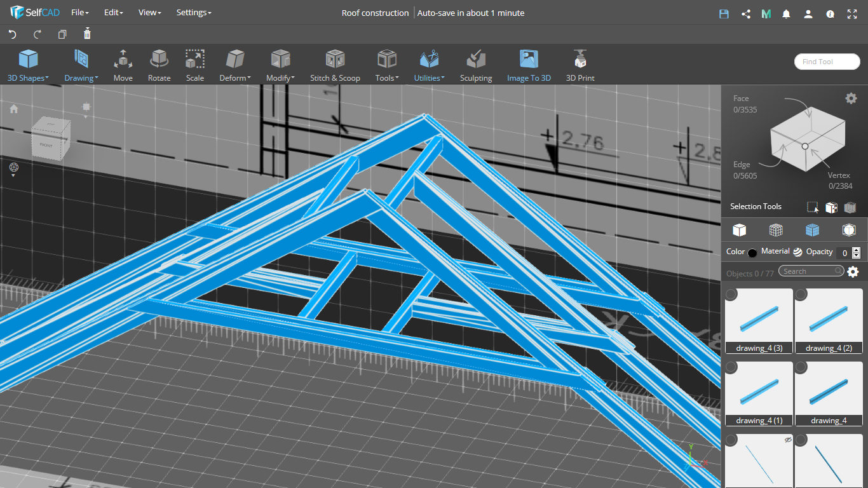
Task: Expand the Utilities dropdown
Action: tap(429, 66)
